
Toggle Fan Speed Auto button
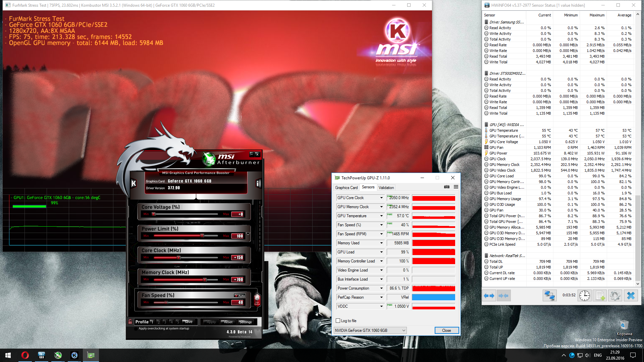[x=240, y=296]
